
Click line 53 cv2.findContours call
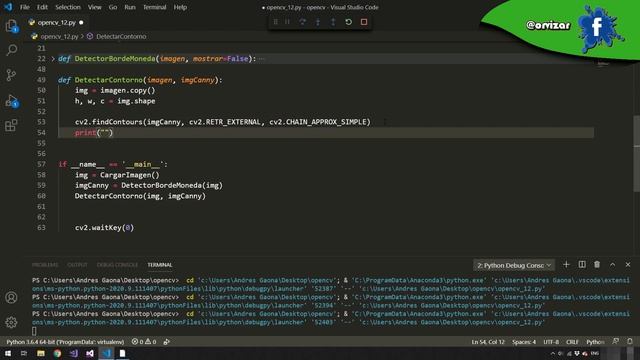pos(222,122)
